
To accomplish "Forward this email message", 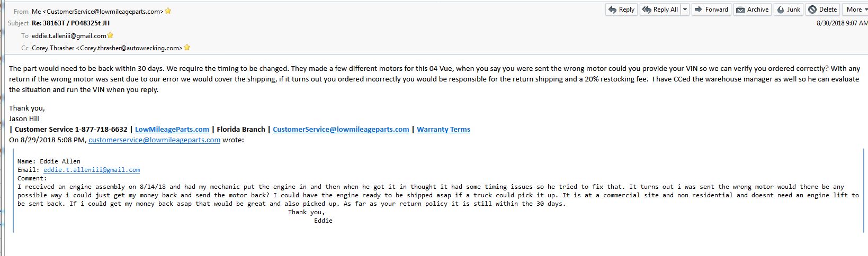I will 711,10.
